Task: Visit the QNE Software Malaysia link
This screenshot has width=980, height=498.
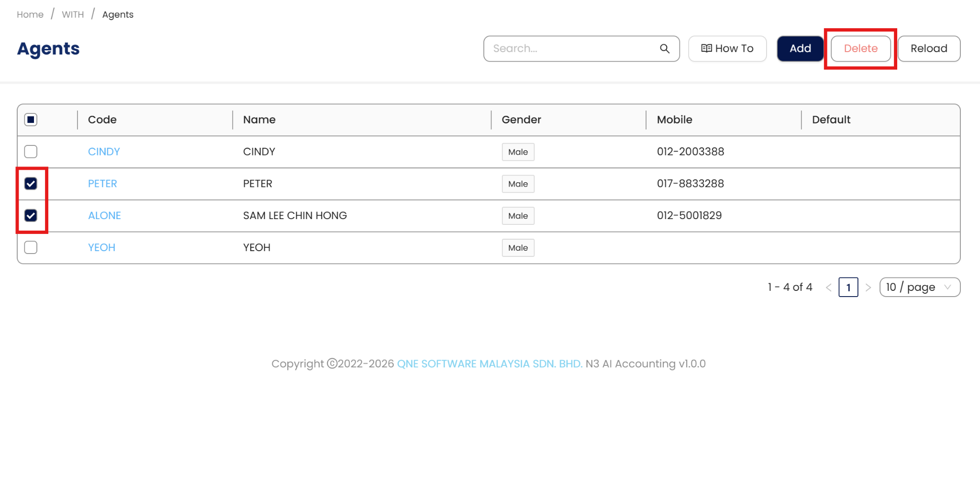Action: tap(490, 364)
